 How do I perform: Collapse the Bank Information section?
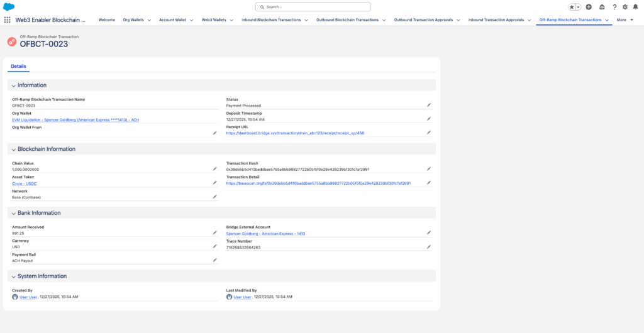[x=14, y=213]
